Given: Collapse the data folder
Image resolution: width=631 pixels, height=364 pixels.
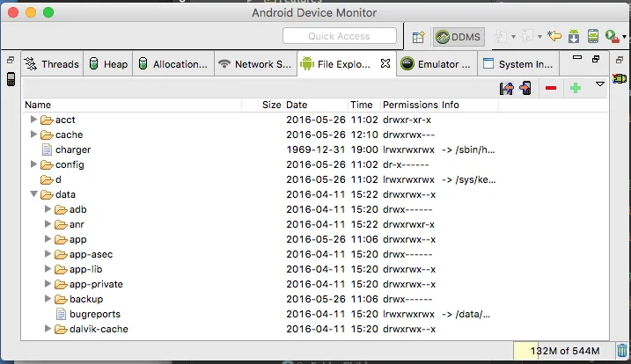Looking at the screenshot, I should pyautogui.click(x=33, y=193).
